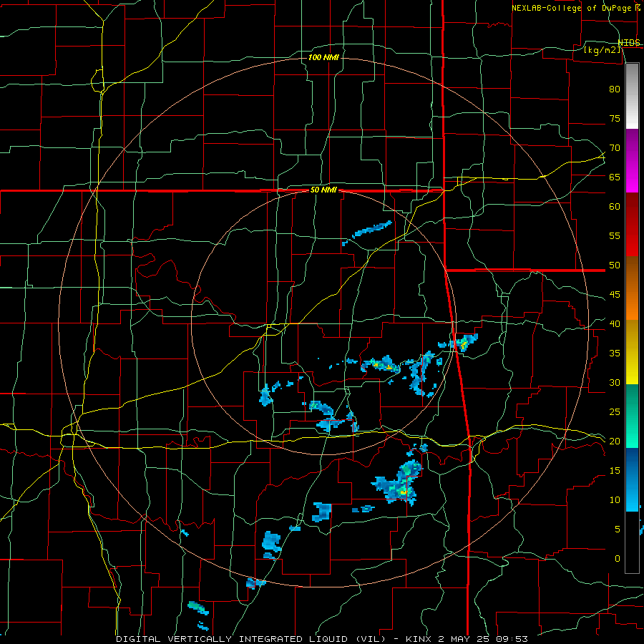Click the legend value 70
Screen dimensions: 644x644
(x=615, y=148)
